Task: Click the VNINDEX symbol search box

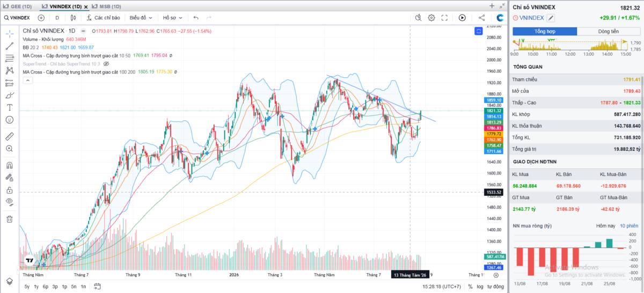Action: (18, 18)
